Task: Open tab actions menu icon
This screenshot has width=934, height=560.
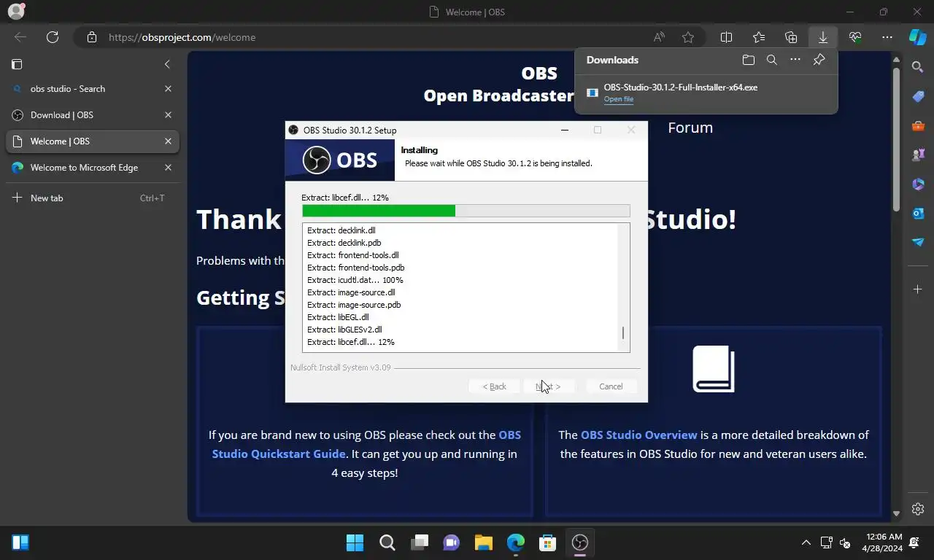Action: click(x=17, y=64)
